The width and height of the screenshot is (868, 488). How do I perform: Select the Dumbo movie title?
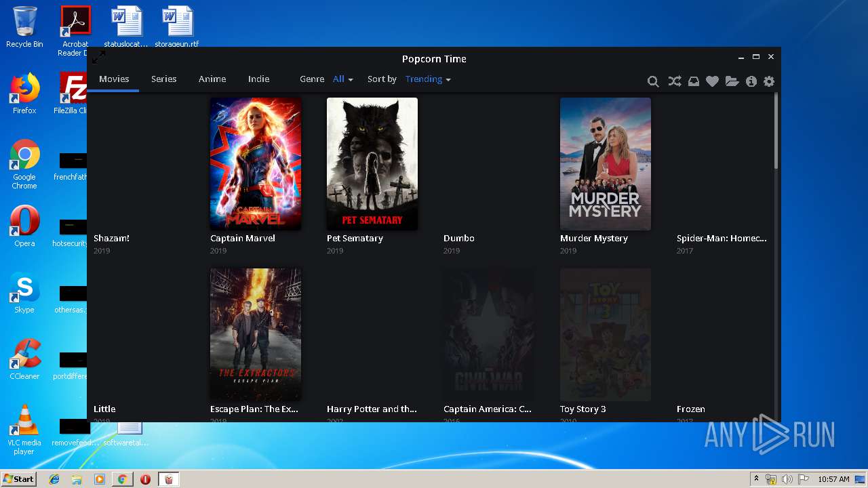458,239
